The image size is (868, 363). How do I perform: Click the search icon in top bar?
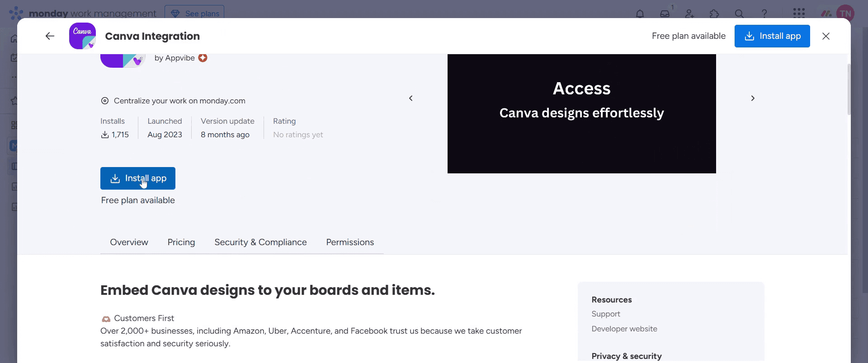(739, 14)
